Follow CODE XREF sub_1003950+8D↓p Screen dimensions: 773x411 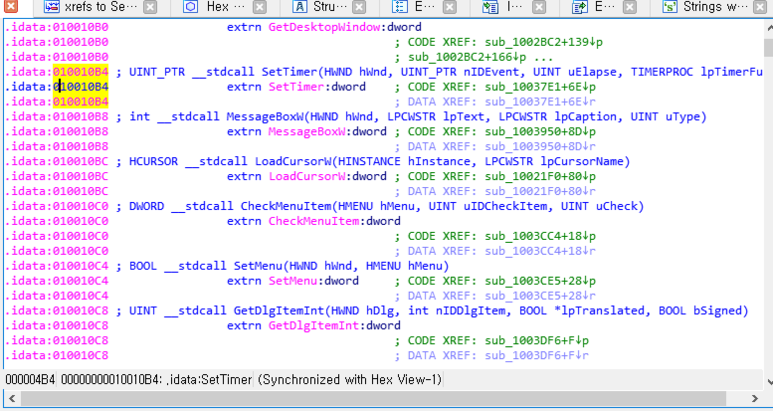click(x=540, y=132)
